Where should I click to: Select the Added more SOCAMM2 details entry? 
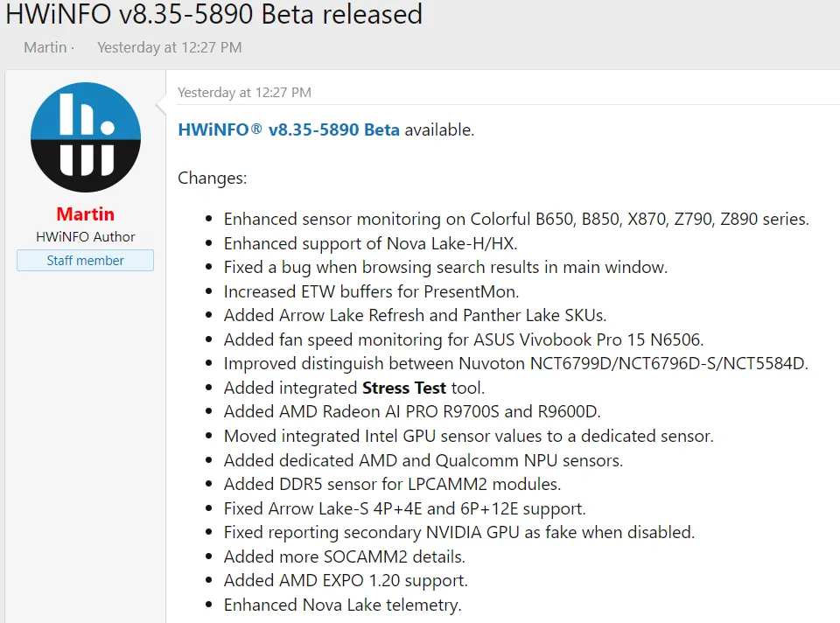click(x=344, y=556)
